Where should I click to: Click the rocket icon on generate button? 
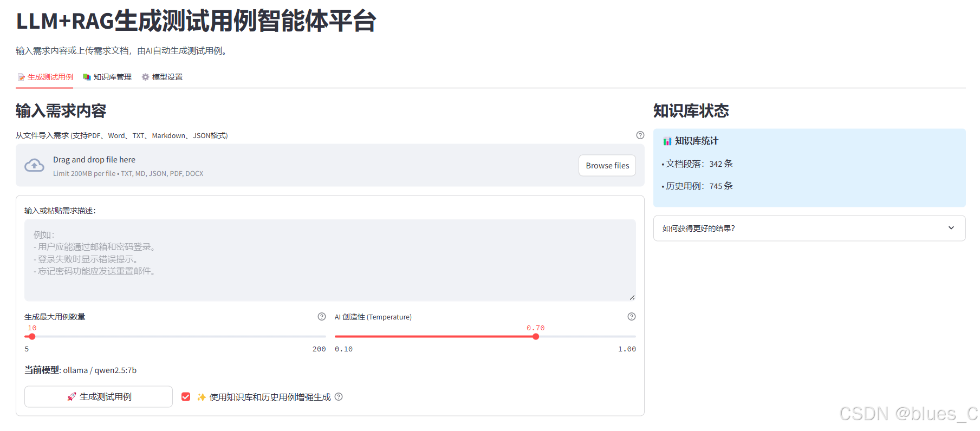click(72, 397)
